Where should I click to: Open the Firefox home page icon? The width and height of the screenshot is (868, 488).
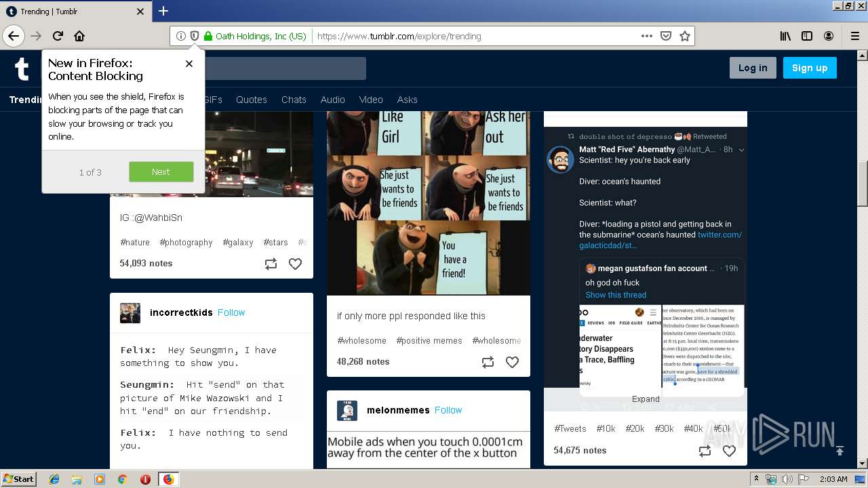(x=79, y=36)
